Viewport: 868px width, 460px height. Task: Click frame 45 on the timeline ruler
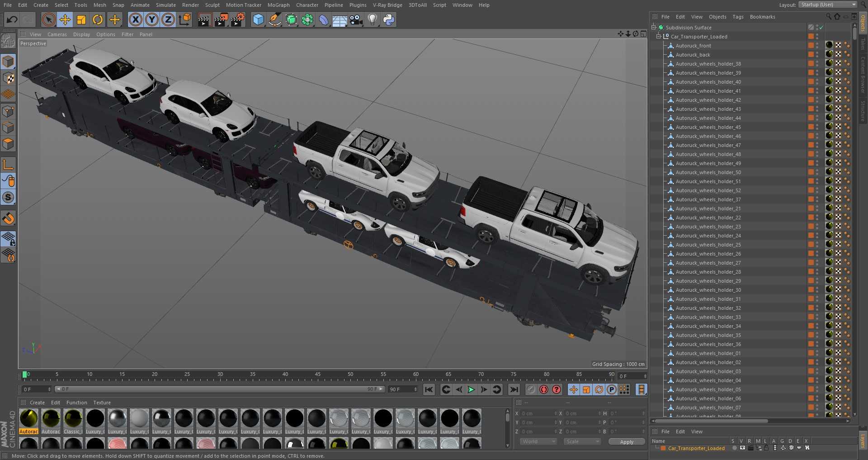pos(318,375)
